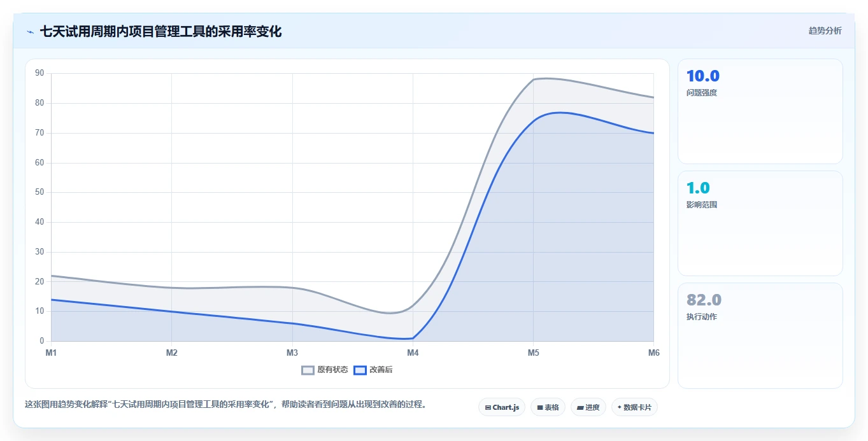This screenshot has width=868, height=441.
Task: Click the M3 x-axis label
Action: (292, 353)
